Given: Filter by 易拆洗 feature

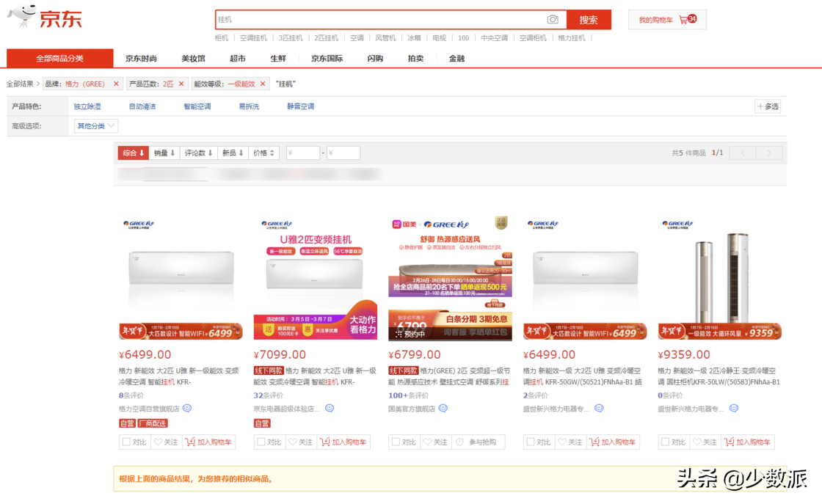Looking at the screenshot, I should (x=249, y=106).
